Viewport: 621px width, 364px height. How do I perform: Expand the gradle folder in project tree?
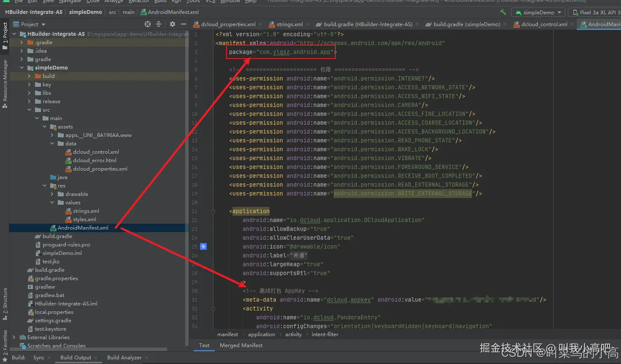[x=22, y=59]
